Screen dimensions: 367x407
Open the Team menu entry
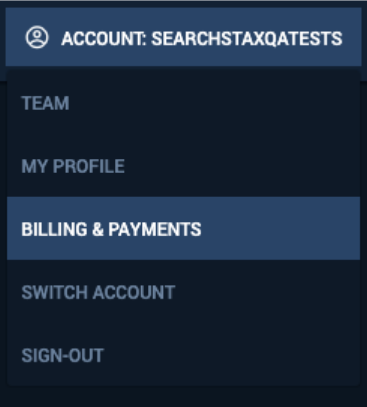pyautogui.click(x=183, y=103)
